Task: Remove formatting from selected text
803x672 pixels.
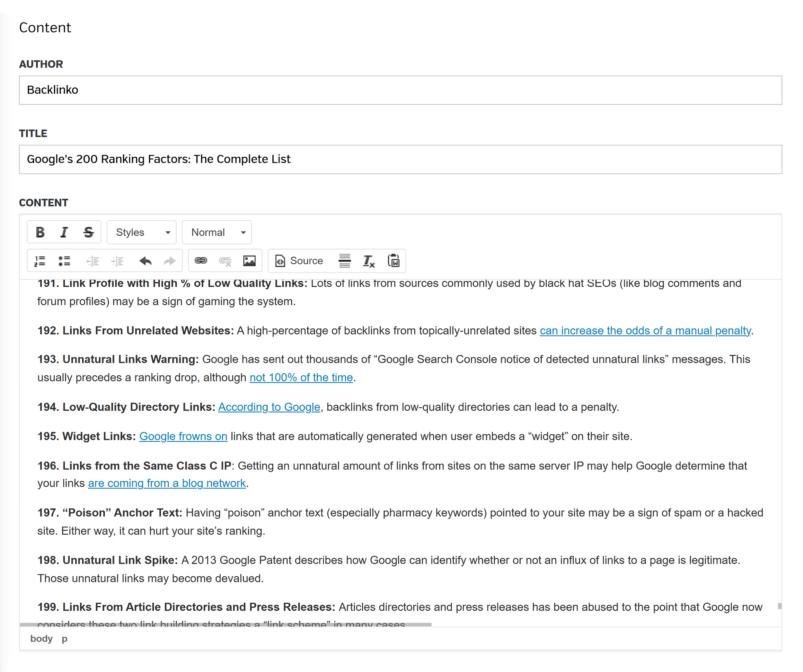Action: pos(369,261)
